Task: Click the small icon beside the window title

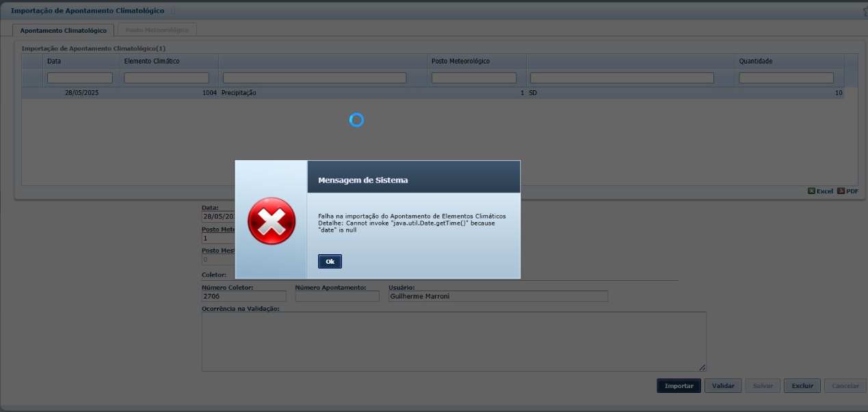Action: click(172, 11)
